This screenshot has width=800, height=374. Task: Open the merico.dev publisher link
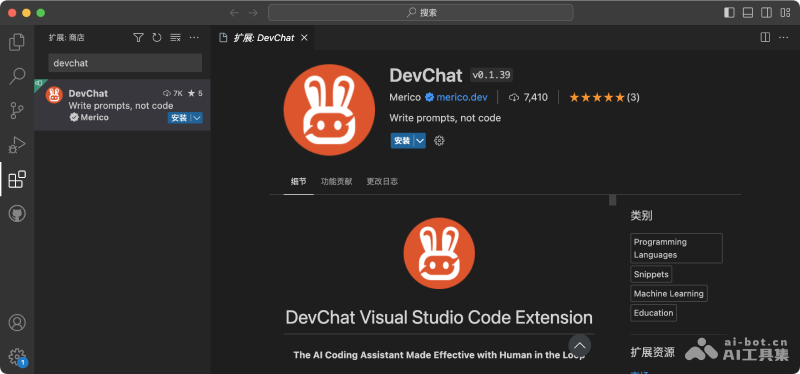coord(462,97)
